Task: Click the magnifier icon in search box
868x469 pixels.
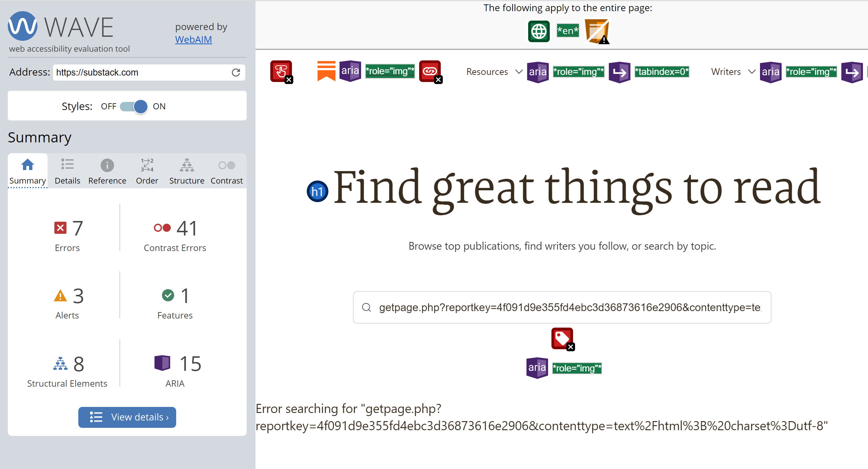Action: (367, 307)
